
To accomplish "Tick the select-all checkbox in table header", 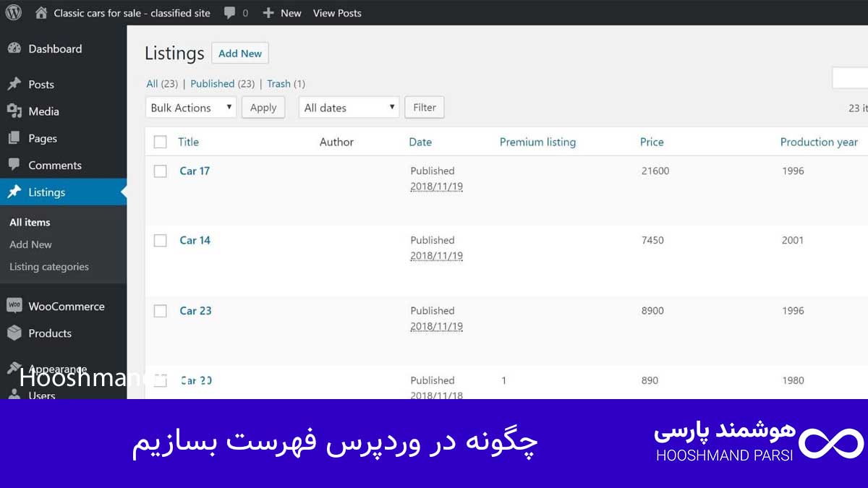I will click(161, 142).
